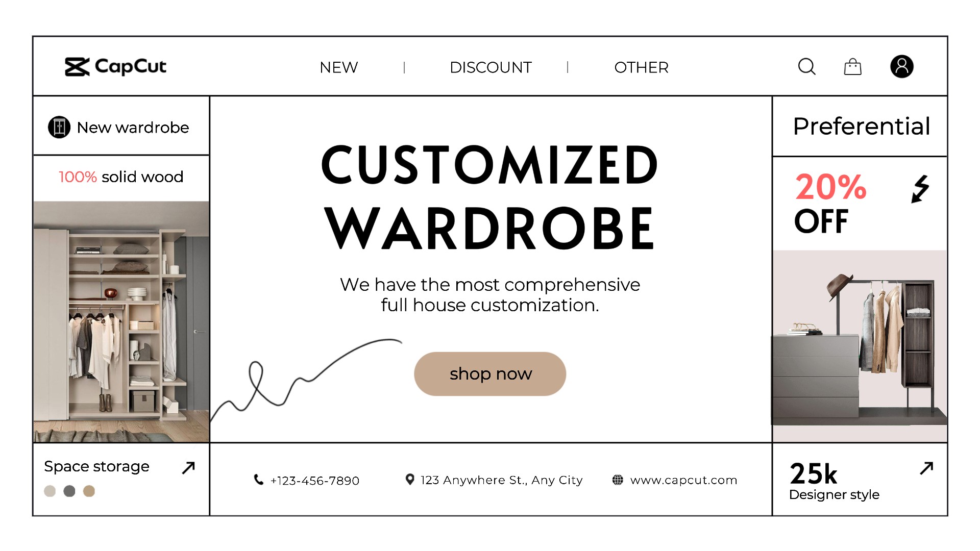Select the light beige color dot
The width and height of the screenshot is (980, 551).
pyautogui.click(x=50, y=491)
